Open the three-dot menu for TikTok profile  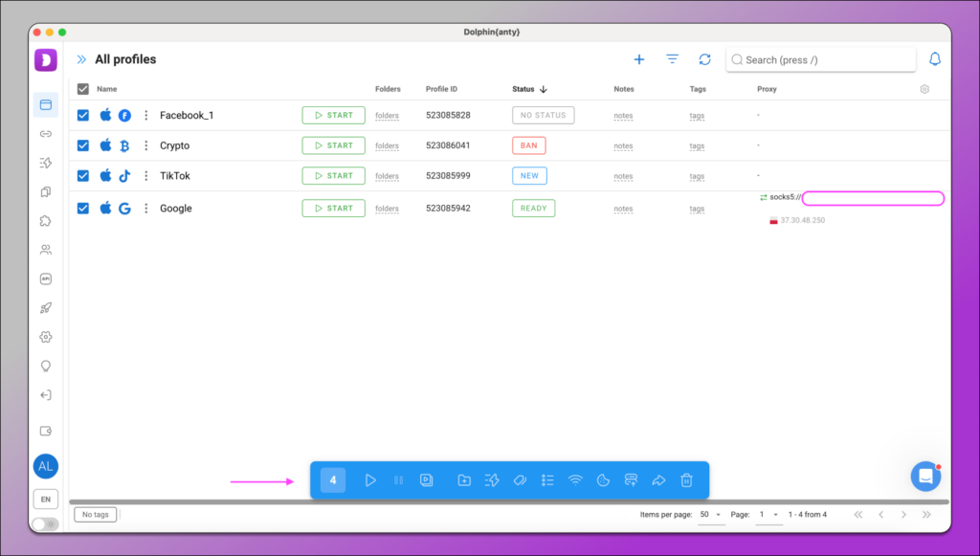pos(146,176)
